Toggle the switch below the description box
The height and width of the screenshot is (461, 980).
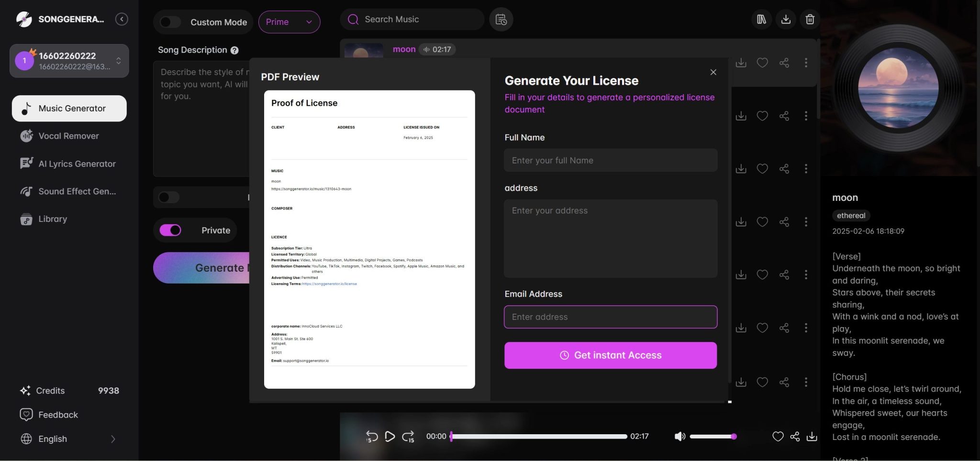point(169,197)
